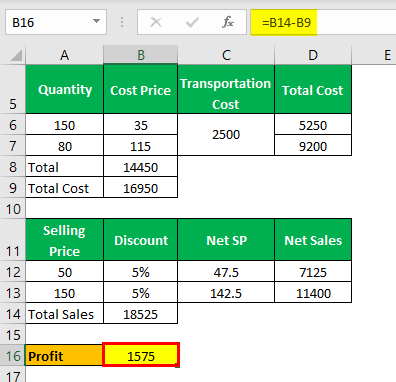Viewport: 396px width, 382px height.
Task: Click the Total Sales label cell
Action: [65, 314]
